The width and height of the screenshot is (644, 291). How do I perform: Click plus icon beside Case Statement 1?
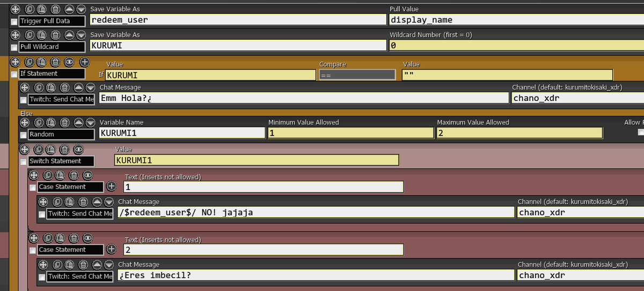[x=111, y=186]
